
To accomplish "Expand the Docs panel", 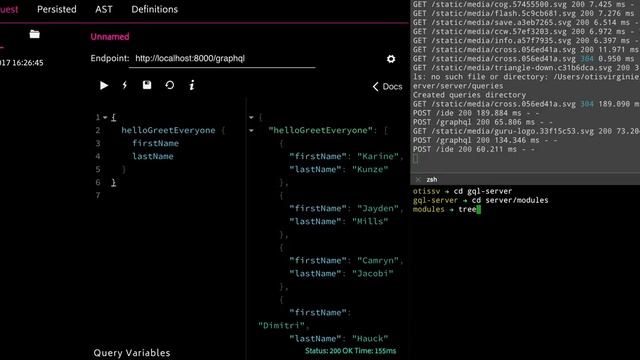I will (x=387, y=87).
